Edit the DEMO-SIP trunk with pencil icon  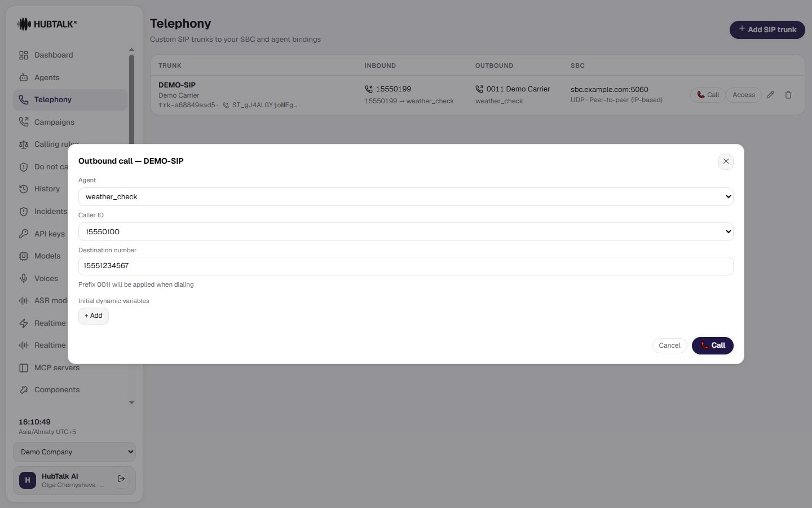[x=770, y=95]
